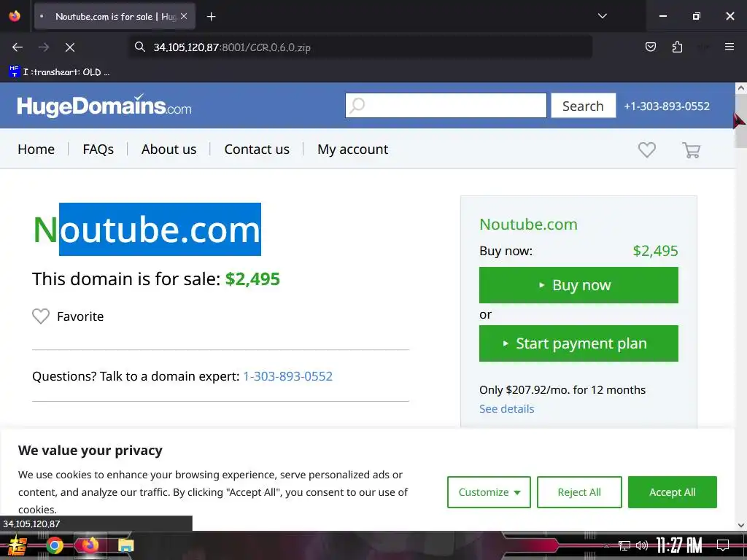The height and width of the screenshot is (560, 747).
Task: Open a new browser tab
Action: [211, 17]
